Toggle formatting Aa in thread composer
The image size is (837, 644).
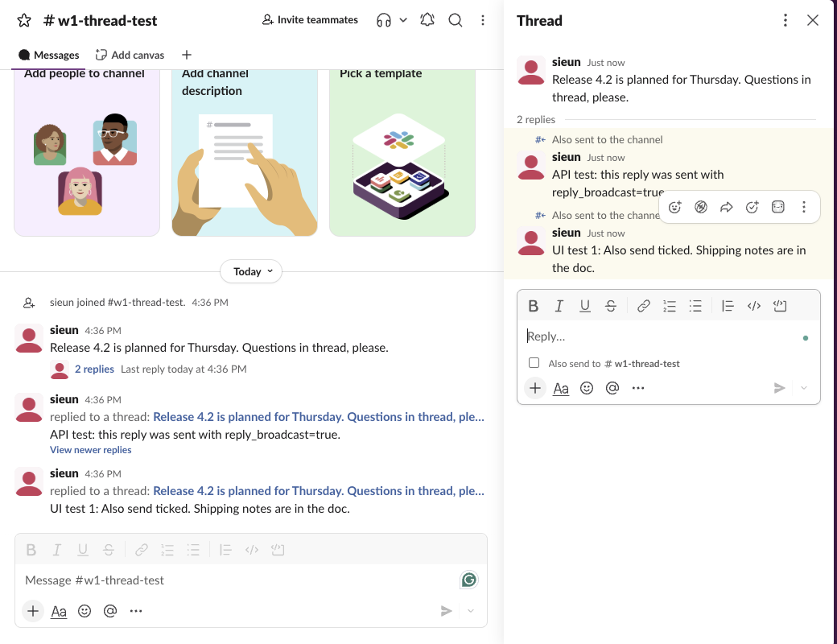[x=560, y=389]
